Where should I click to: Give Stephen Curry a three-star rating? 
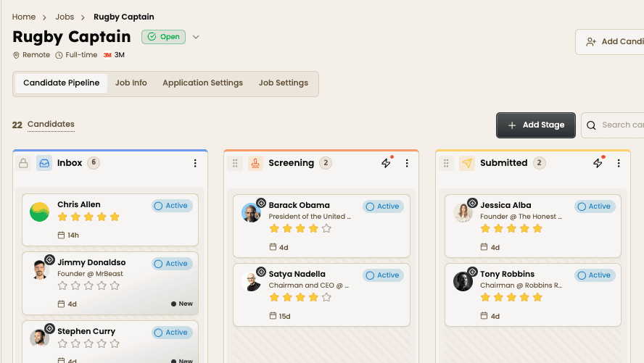(x=88, y=343)
